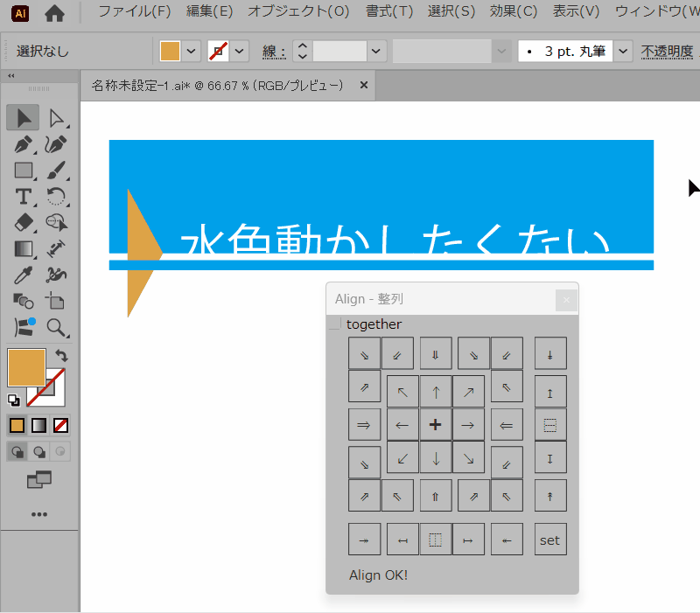Switch to Draw Behind mode
Viewport: 700px width, 613px height.
[x=39, y=452]
